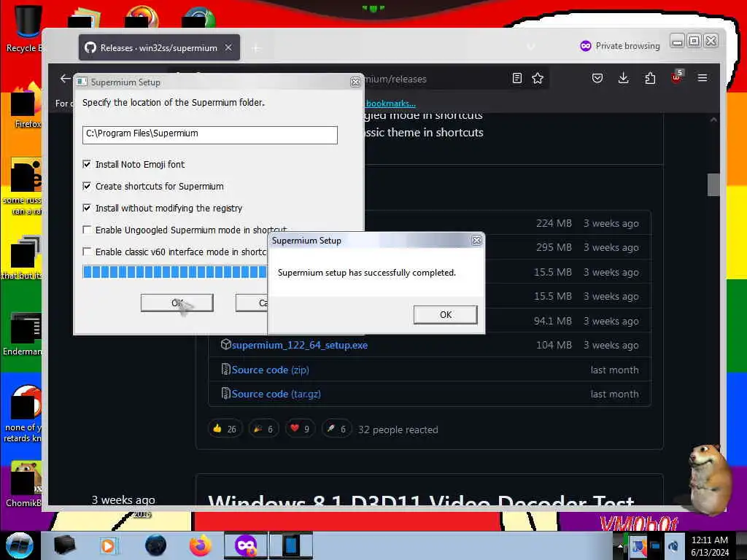Switch to Firefox private browsing taskbar icon
The image size is (747, 560).
246,545
